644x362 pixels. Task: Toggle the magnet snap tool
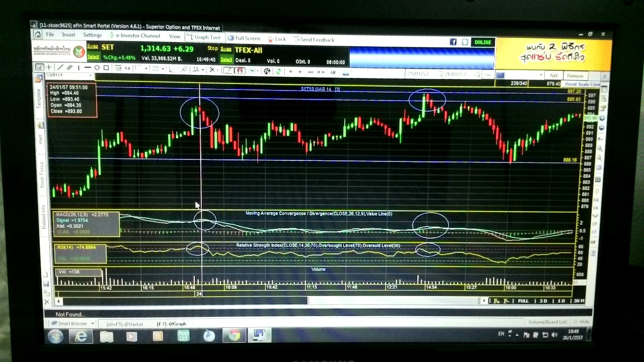coord(240,71)
